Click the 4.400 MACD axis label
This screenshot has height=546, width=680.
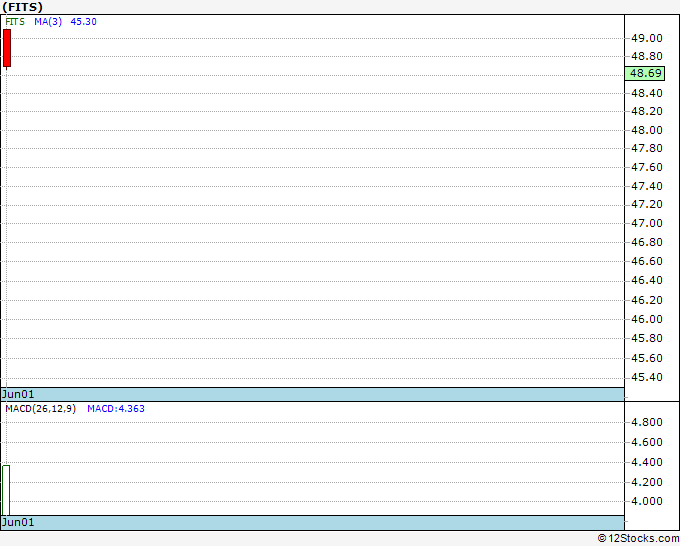point(647,462)
